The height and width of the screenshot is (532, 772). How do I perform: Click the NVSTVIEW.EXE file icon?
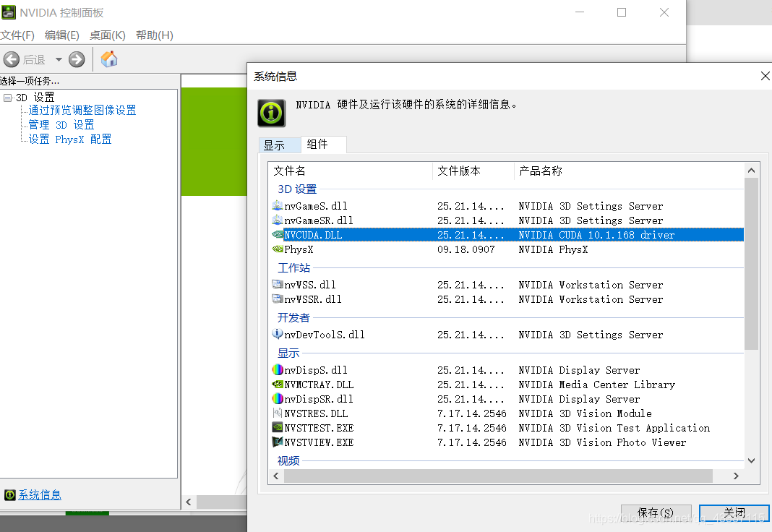point(278,442)
